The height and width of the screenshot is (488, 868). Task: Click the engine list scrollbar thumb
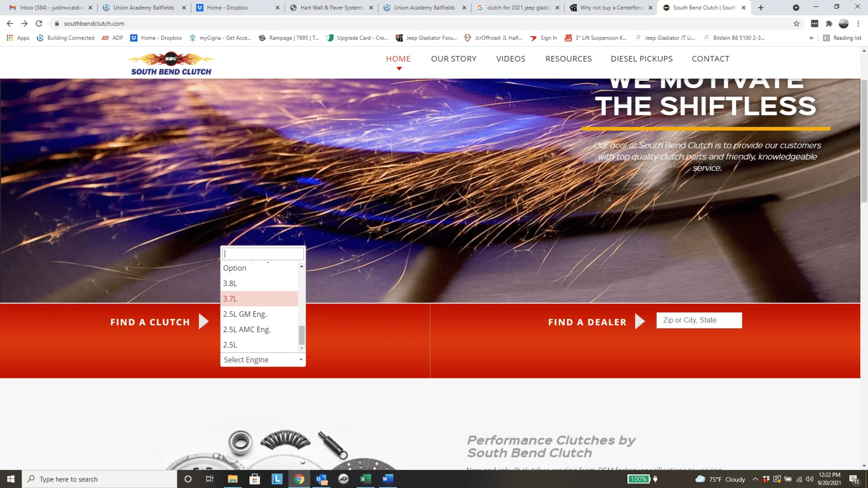point(302,336)
